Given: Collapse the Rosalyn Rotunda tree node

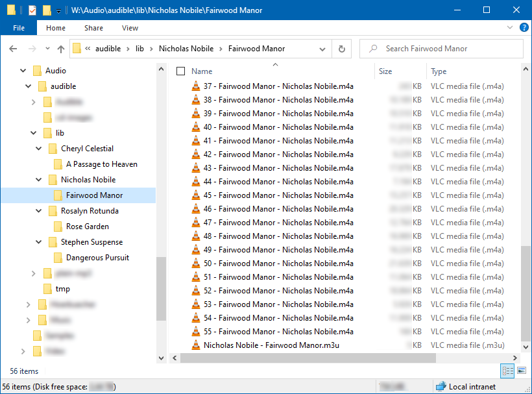Looking at the screenshot, I should (x=39, y=211).
